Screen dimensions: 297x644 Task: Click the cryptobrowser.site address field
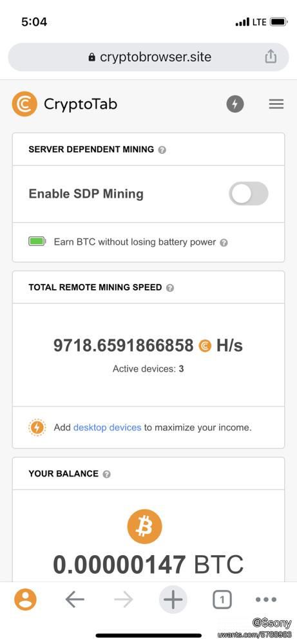pos(148,57)
